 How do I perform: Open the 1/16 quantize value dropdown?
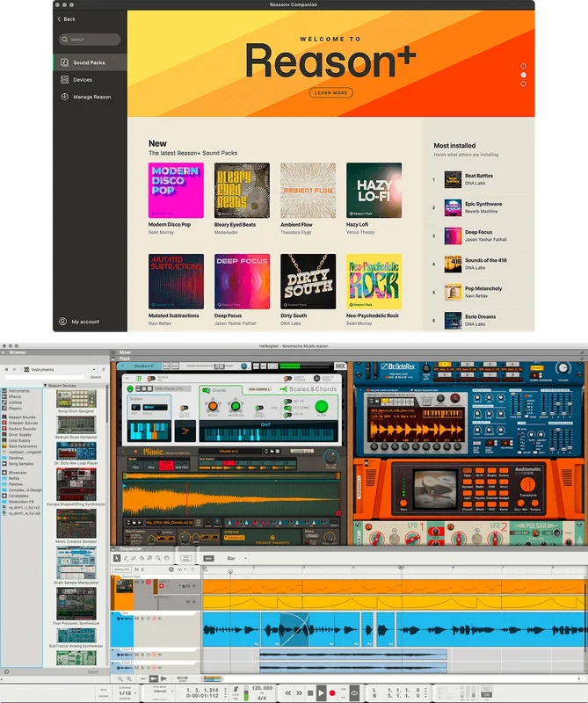pos(126,693)
